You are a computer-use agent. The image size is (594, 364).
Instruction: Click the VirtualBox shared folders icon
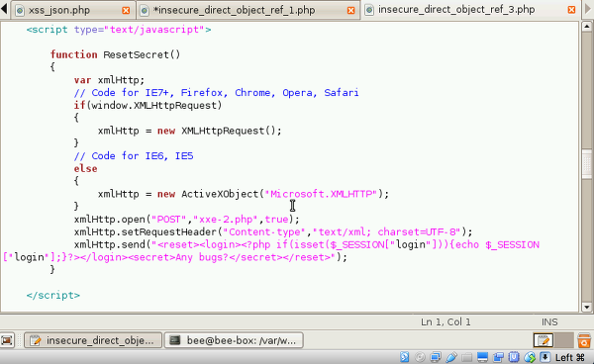pyautogui.click(x=466, y=357)
